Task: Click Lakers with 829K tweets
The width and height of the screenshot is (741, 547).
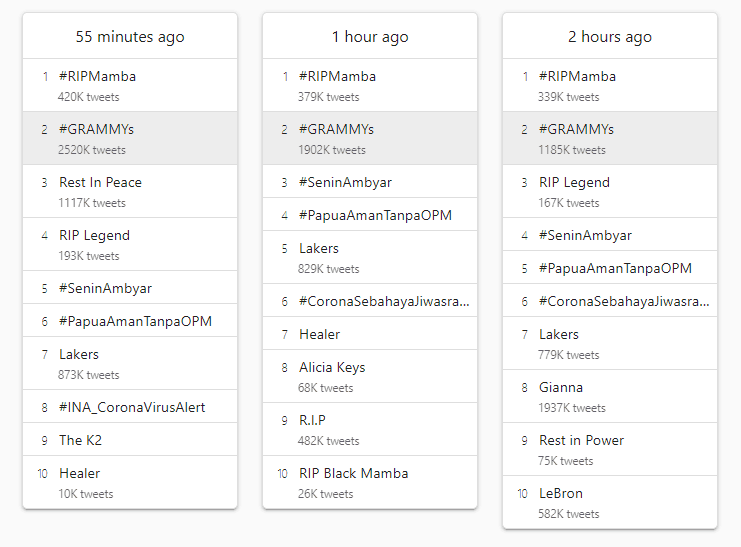Action: 318,248
